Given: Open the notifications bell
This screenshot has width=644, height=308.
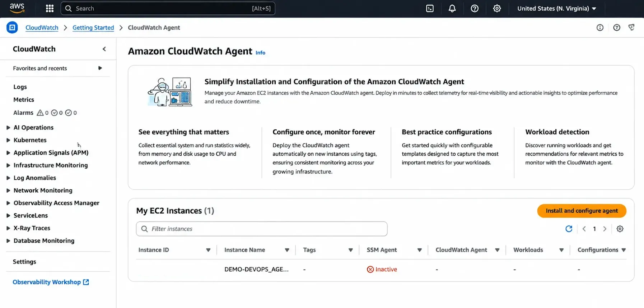Looking at the screenshot, I should coord(452,8).
